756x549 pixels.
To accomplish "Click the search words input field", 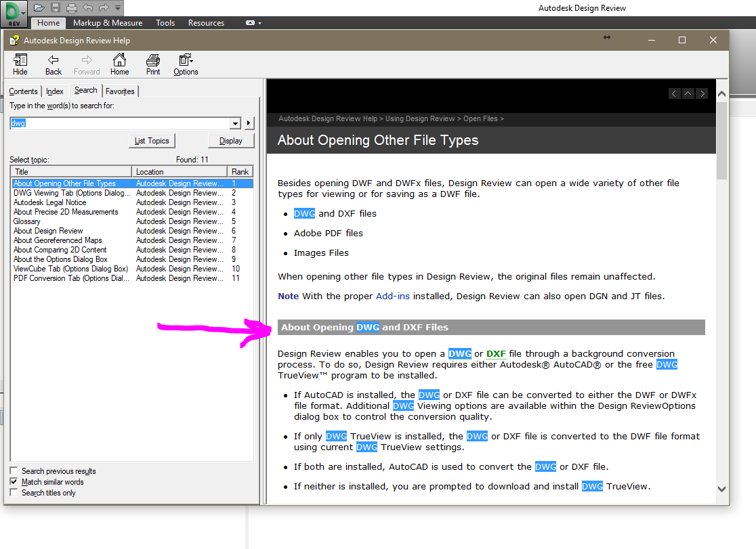I will click(x=120, y=123).
